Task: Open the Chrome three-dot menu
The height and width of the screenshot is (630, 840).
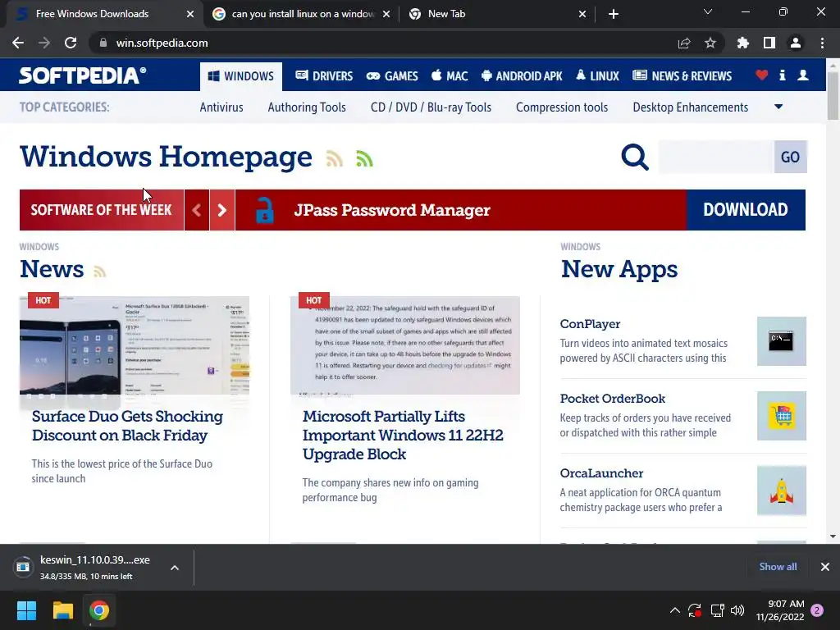Action: [x=822, y=43]
